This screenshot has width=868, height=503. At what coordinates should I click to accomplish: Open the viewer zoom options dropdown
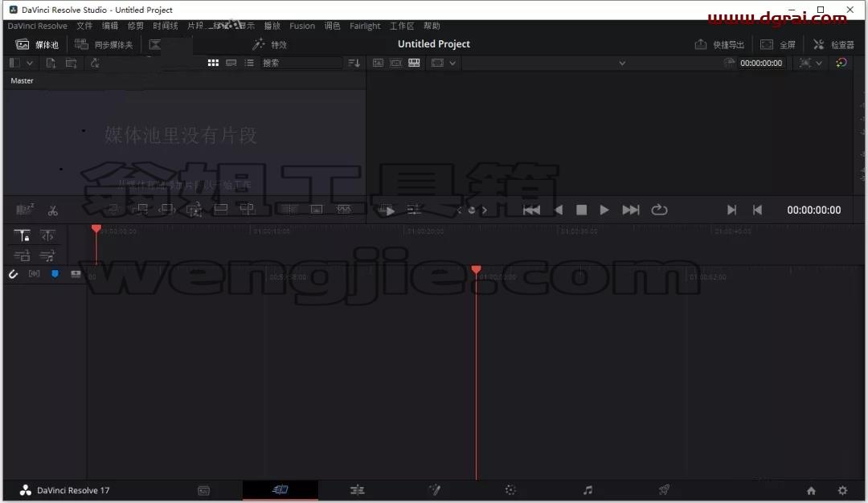pyautogui.click(x=810, y=63)
